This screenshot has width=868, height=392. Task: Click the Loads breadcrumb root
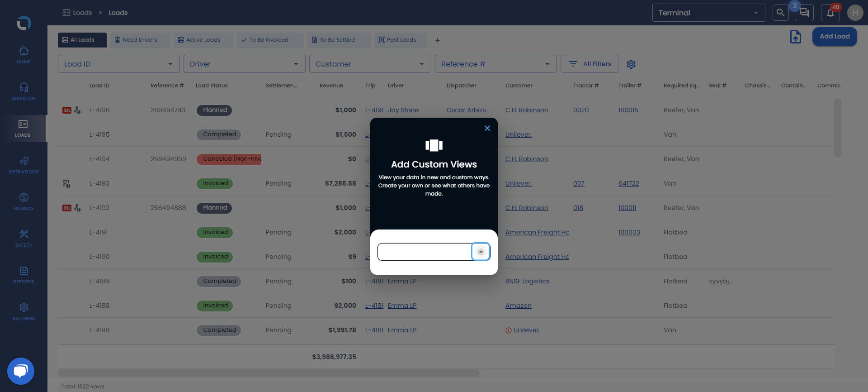(x=77, y=13)
